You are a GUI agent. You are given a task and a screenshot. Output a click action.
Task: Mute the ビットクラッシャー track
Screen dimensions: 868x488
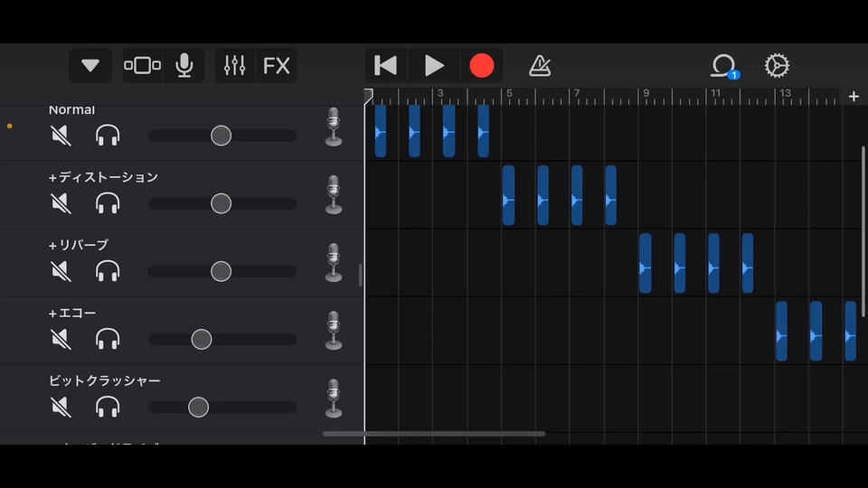click(x=61, y=408)
